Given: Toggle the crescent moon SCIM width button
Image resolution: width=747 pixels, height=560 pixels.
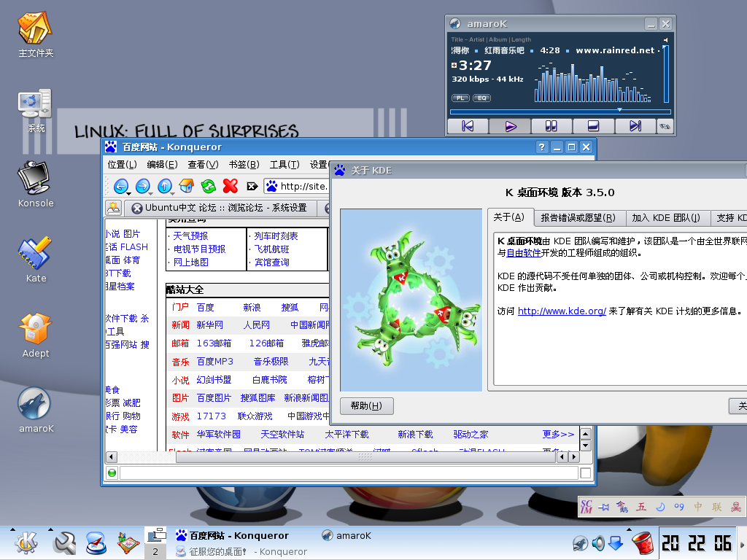Looking at the screenshot, I should tap(660, 507).
